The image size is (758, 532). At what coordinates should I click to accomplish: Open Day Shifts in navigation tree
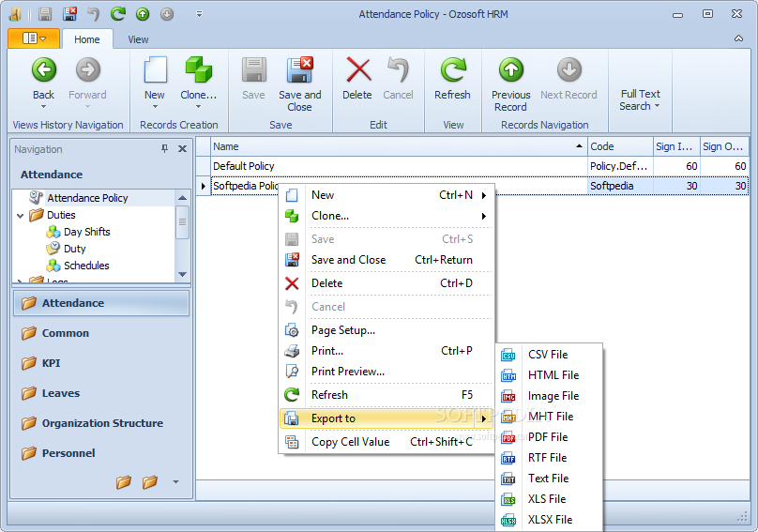(87, 232)
